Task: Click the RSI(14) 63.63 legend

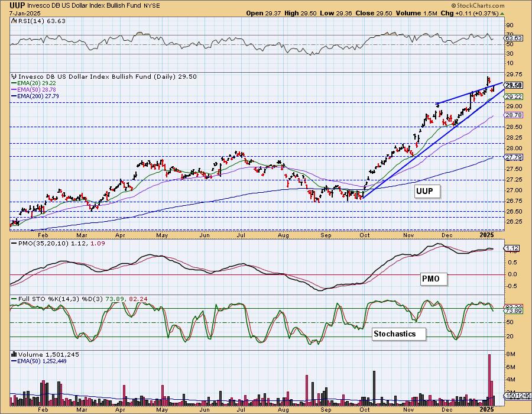Action: point(38,21)
